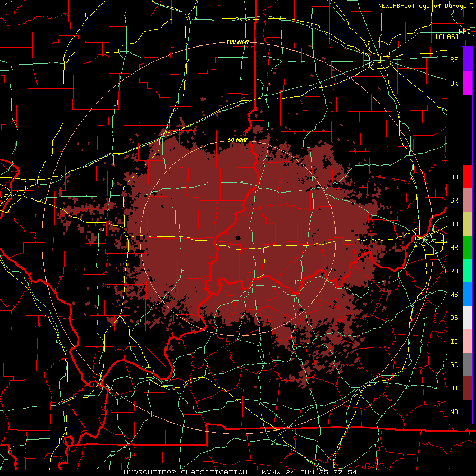
Task: Click the dark green HR color swatch
Action: coord(467,248)
